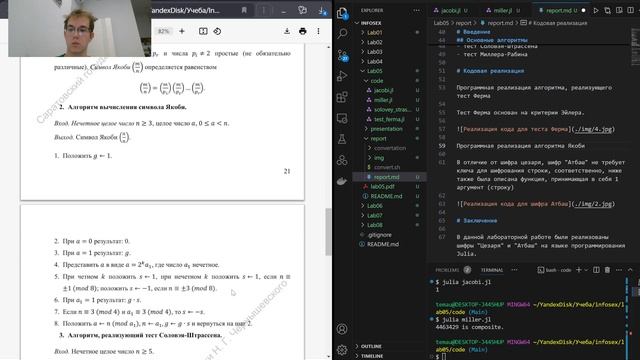Open the Testing flask view
The image size is (640, 360).
(x=342, y=139)
